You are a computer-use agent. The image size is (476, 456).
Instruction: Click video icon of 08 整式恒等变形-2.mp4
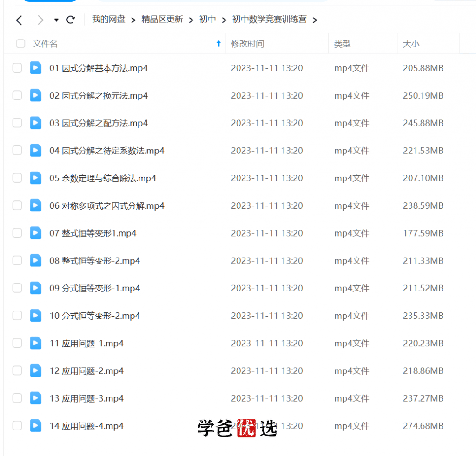pos(36,260)
